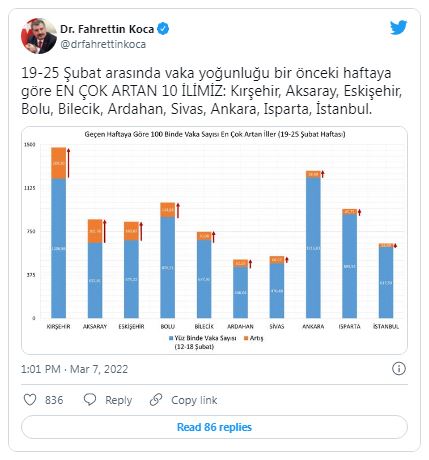429x460 pixels.
Task: Click the 836 likes count
Action: [x=54, y=400]
